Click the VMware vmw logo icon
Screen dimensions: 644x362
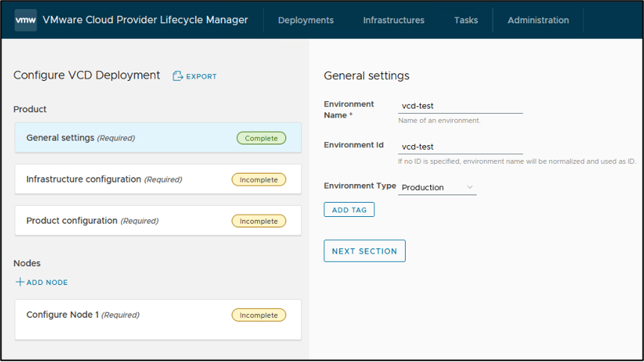tap(25, 20)
